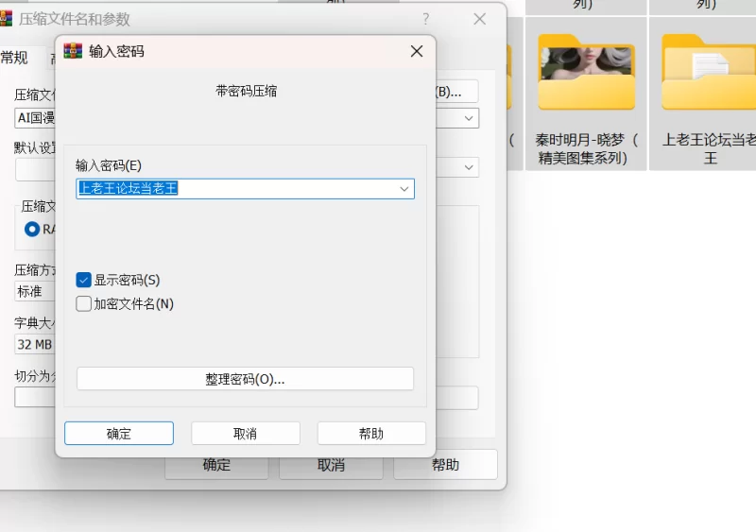The width and height of the screenshot is (756, 532).
Task: Switch to 常规 tab in background window
Action: pyautogui.click(x=14, y=58)
